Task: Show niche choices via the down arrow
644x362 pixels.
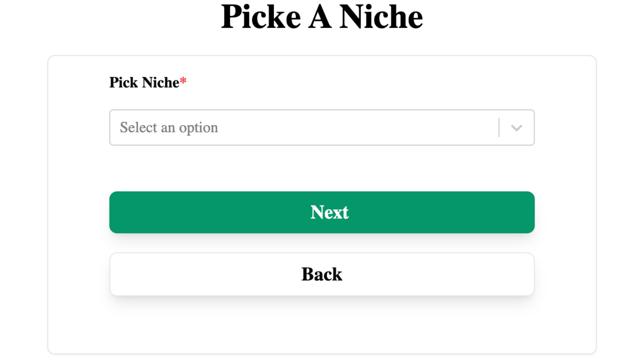Action: (516, 128)
